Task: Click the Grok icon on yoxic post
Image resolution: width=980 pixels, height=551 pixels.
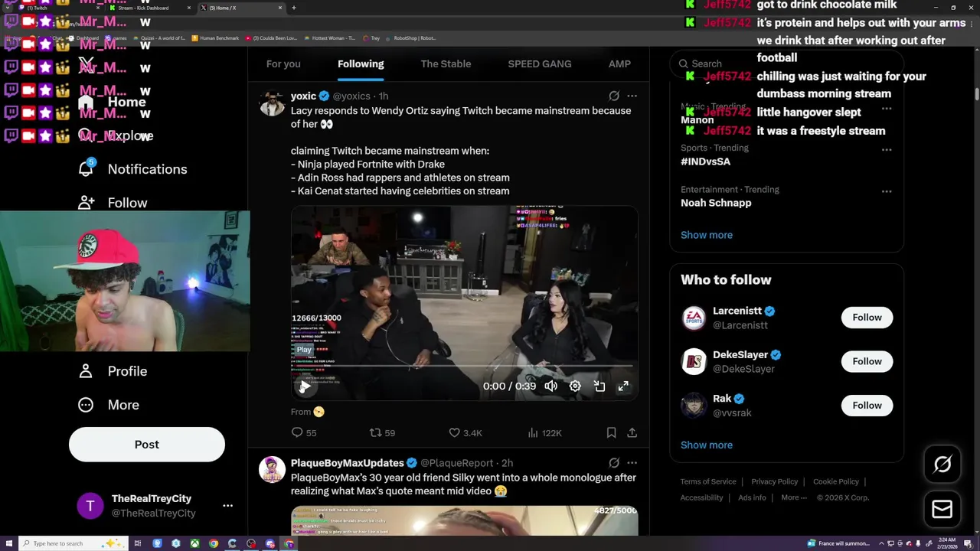Action: point(614,96)
